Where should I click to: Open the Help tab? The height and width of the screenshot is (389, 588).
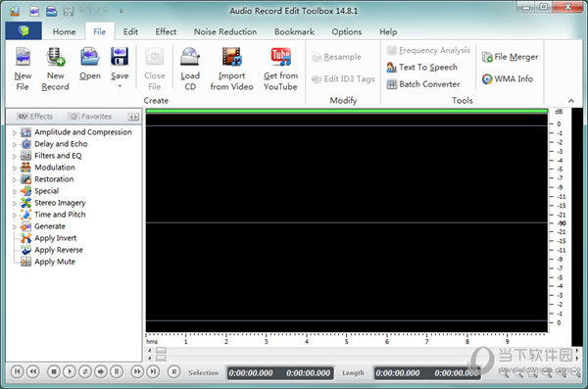pyautogui.click(x=388, y=32)
